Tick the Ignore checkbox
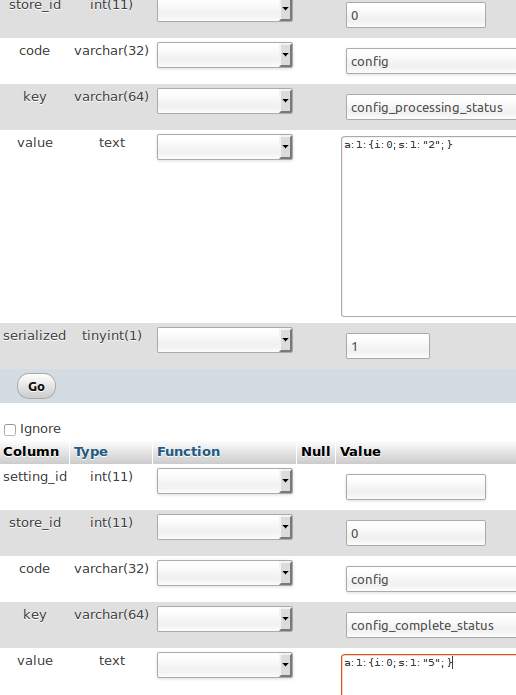The height and width of the screenshot is (695, 516). coord(10,429)
